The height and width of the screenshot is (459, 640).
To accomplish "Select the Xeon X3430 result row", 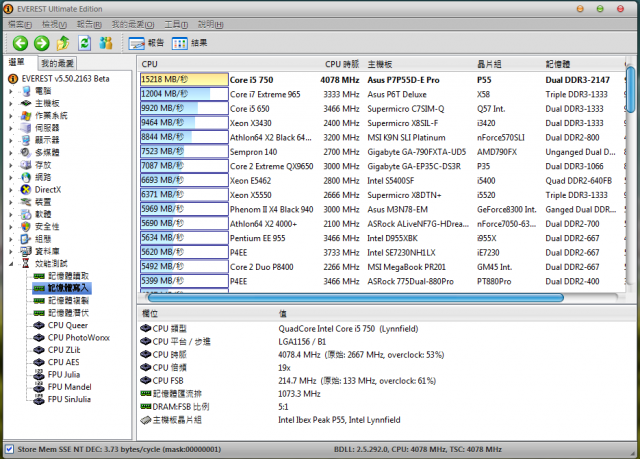I will pyautogui.click(x=382, y=123).
